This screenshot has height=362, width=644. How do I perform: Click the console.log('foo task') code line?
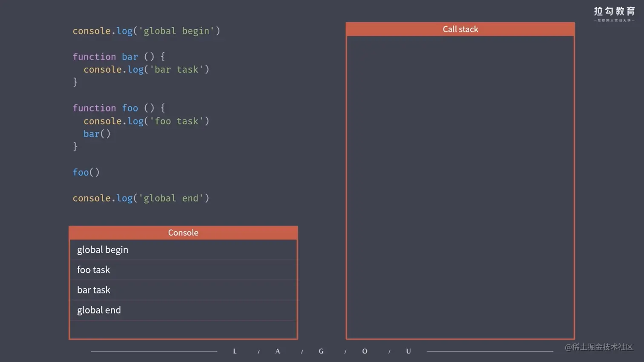146,121
